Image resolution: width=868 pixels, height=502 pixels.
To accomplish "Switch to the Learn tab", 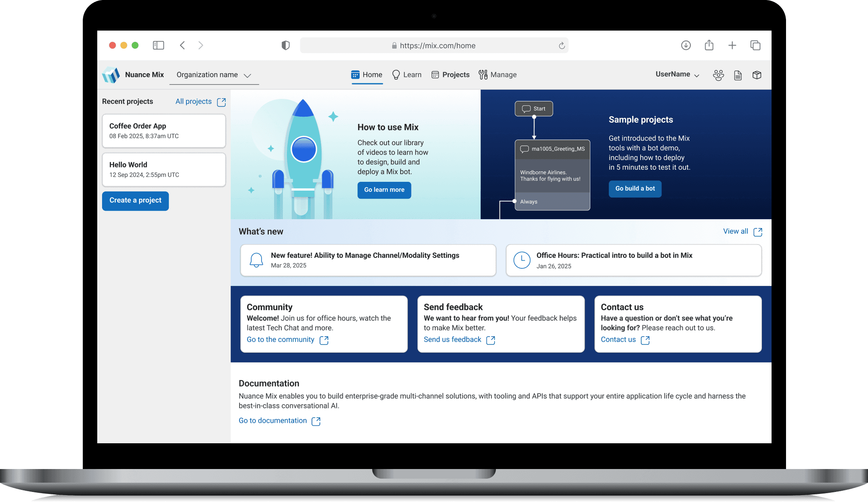I will [407, 75].
